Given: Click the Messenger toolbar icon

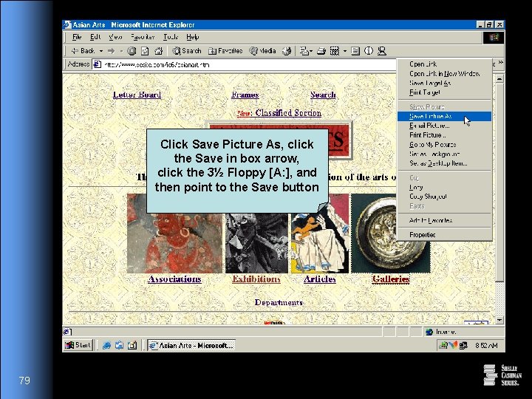Looking at the screenshot, I should (382, 51).
